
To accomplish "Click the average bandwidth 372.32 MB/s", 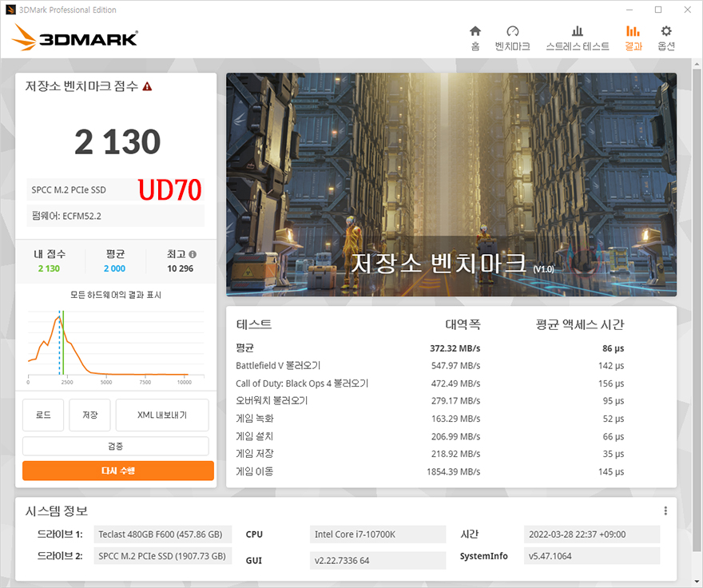I will point(455,348).
